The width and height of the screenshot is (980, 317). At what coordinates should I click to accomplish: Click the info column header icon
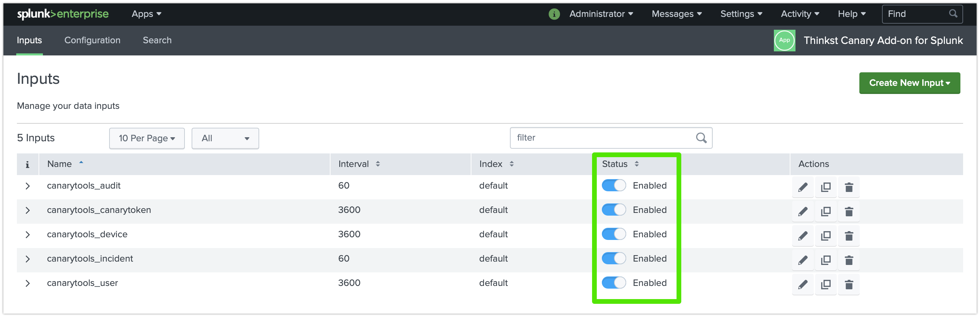coord(27,164)
